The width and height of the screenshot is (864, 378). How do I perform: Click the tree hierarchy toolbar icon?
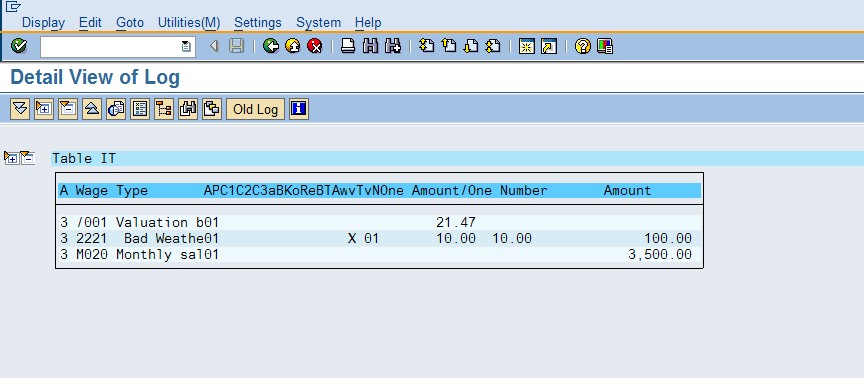[x=164, y=109]
